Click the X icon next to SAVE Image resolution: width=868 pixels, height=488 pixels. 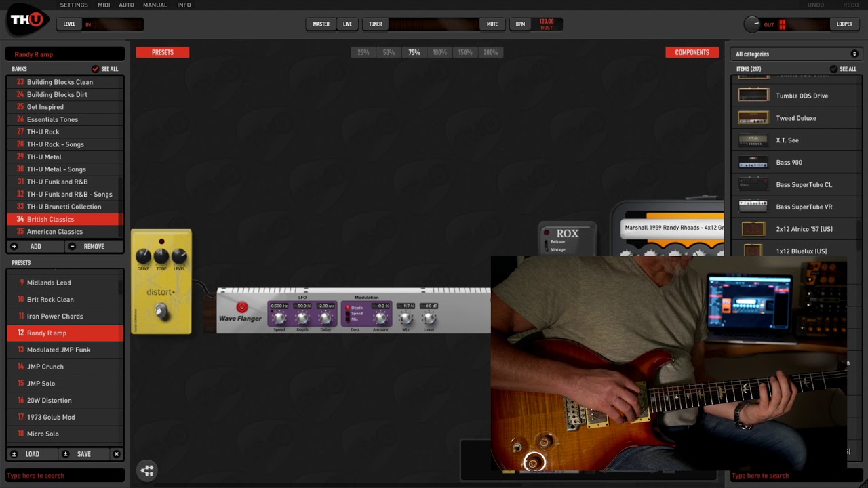(117, 454)
